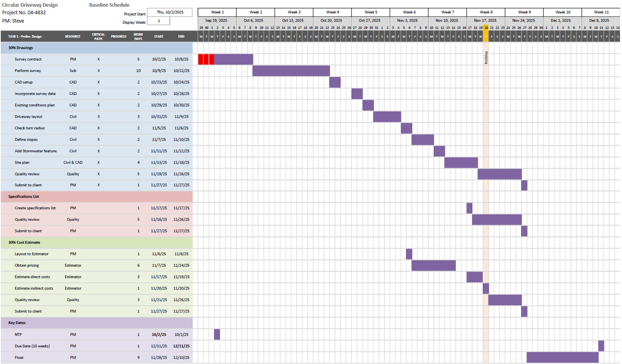622x364 pixels.
Task: Click the critical path X for CAD setup
Action: pos(99,82)
